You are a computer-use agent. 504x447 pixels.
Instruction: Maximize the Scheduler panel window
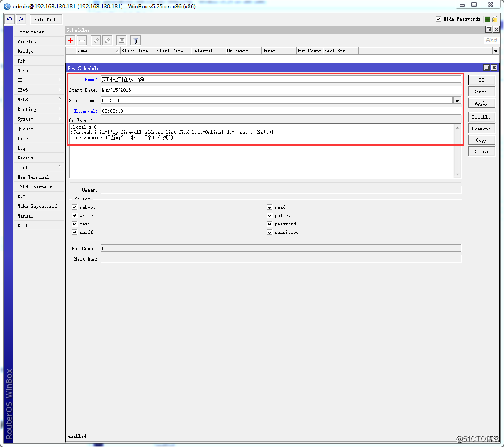point(489,30)
